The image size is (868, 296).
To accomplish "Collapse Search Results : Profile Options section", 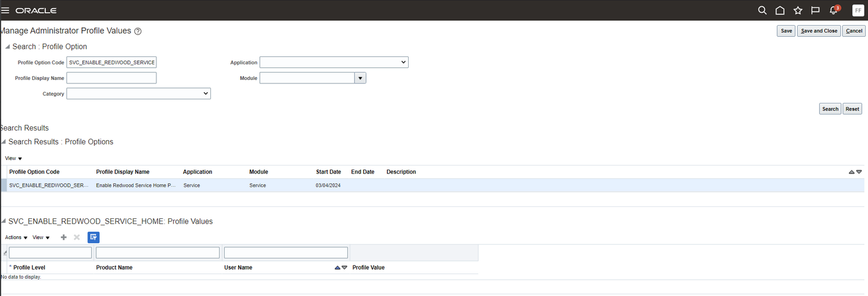I will point(4,141).
